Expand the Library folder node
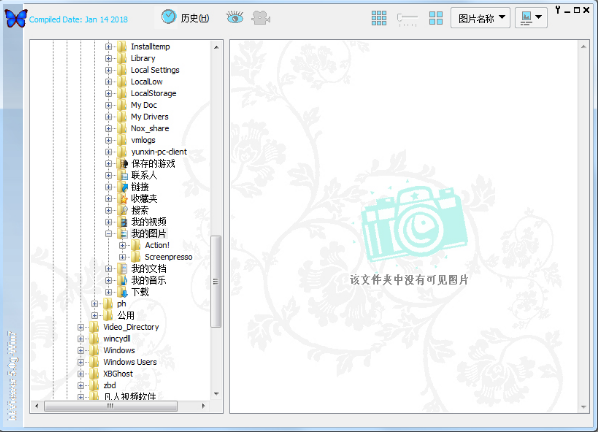The height and width of the screenshot is (434, 599). pyautogui.click(x=108, y=58)
